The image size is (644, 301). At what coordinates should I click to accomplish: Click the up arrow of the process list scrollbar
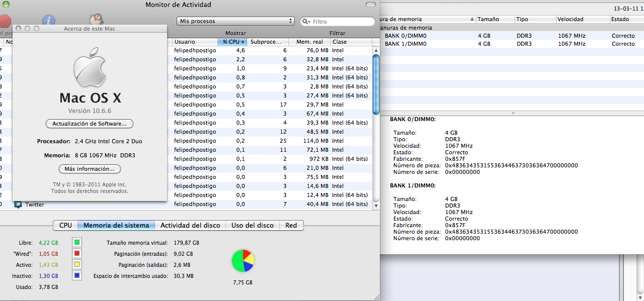coord(376,50)
